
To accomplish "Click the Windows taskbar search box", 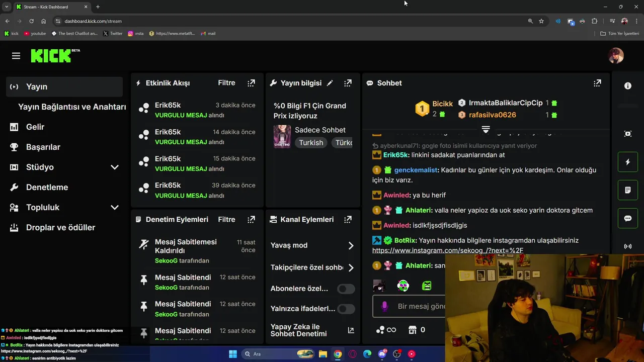I will point(278,354).
